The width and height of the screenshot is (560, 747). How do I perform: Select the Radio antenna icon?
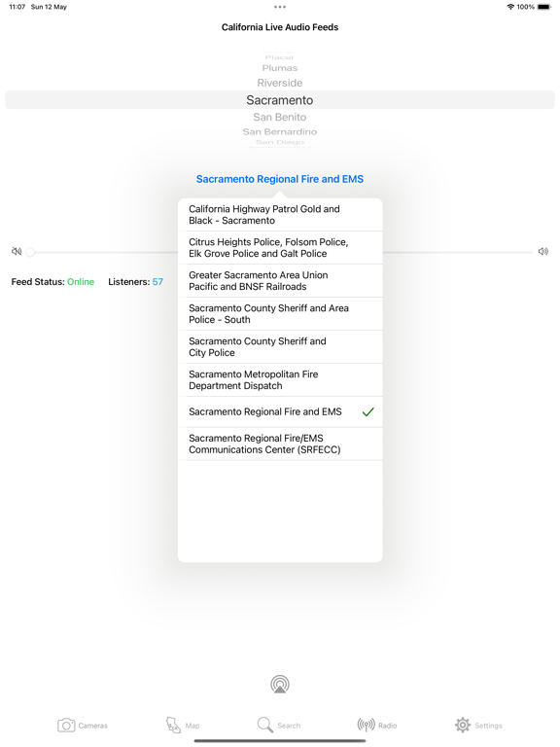(366, 725)
